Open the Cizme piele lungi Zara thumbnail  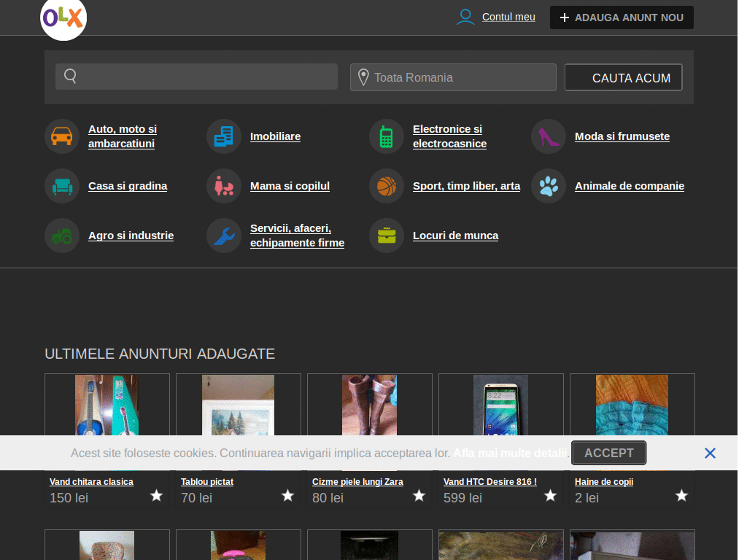[x=370, y=405]
